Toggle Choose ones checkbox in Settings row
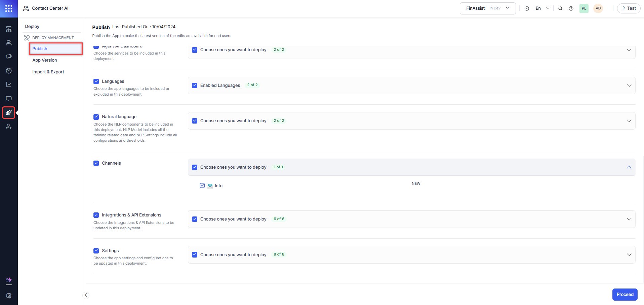Screen dimensions: 644x305 tap(195, 255)
